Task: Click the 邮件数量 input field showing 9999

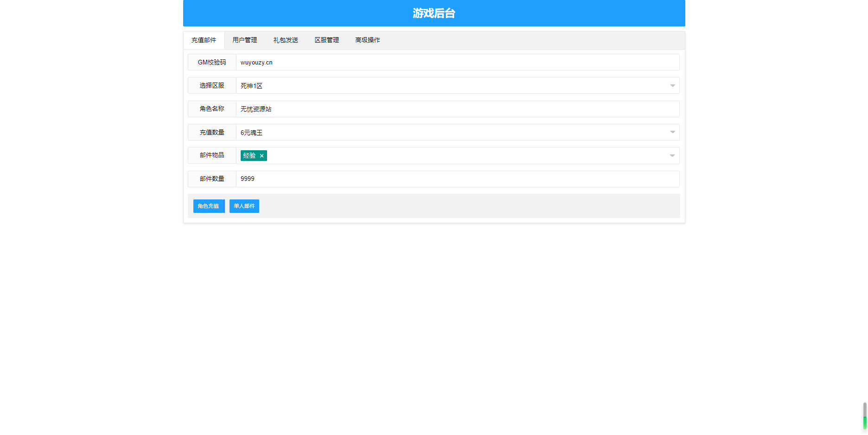Action: tap(458, 179)
